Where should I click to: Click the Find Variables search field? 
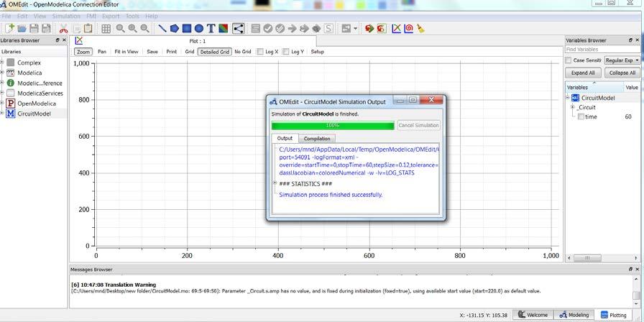tap(601, 50)
